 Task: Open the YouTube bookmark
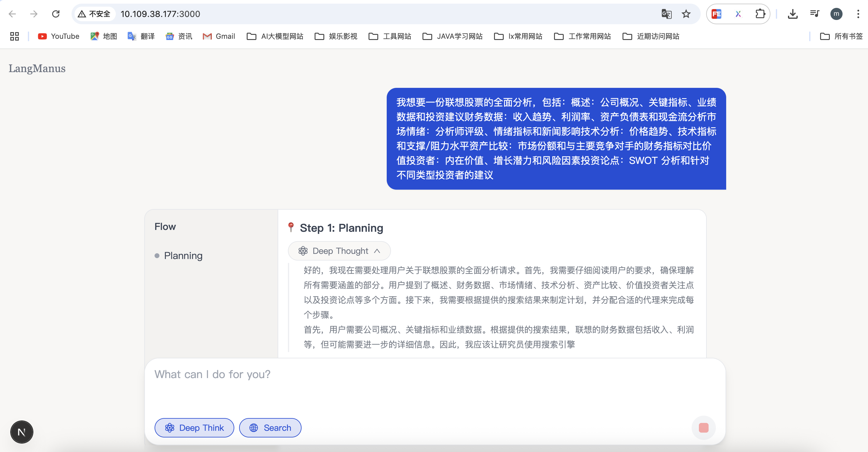click(x=58, y=36)
